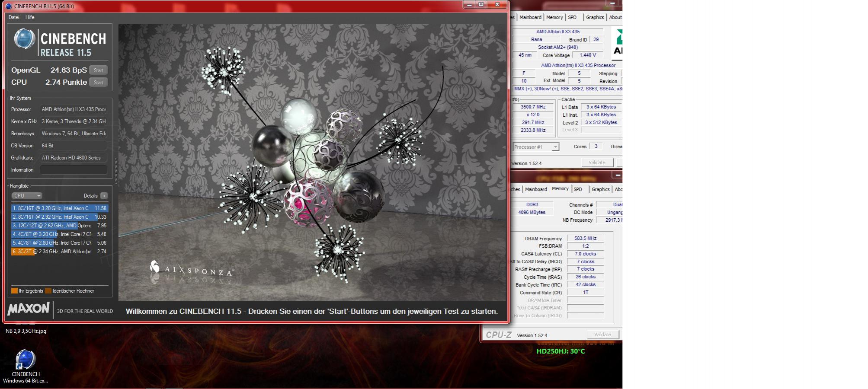
Task: Switch to Mainboard tab in the CPU-Z memory window
Action: pos(536,189)
